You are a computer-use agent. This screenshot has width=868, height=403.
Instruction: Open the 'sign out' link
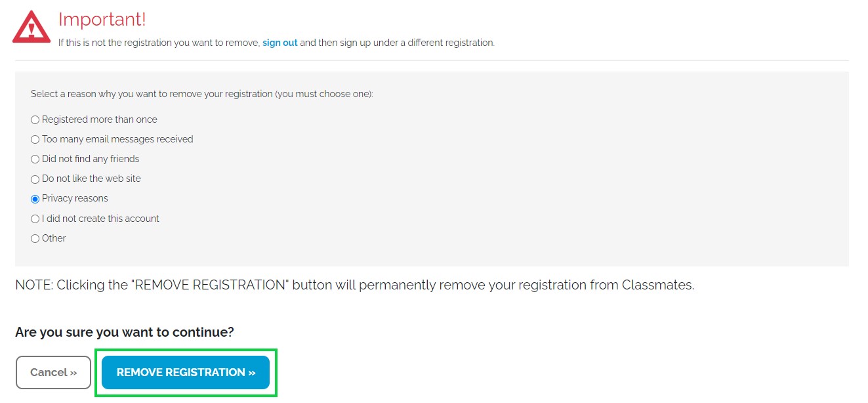[280, 43]
